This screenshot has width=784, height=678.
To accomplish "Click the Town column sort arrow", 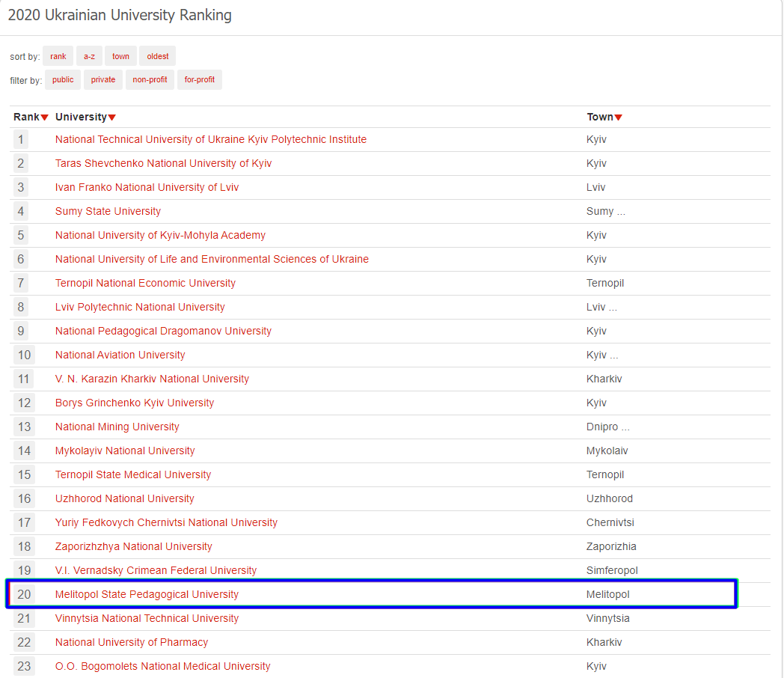I will coord(619,117).
